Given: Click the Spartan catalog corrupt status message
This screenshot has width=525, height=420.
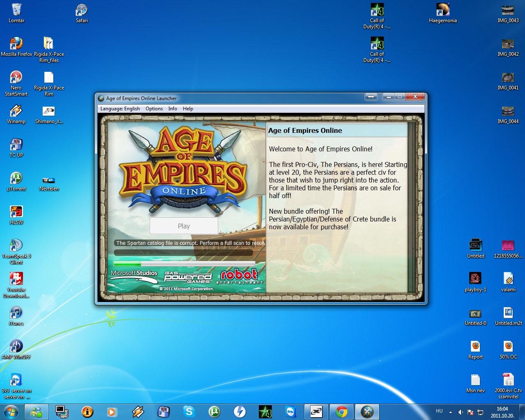Looking at the screenshot, I should [x=190, y=243].
